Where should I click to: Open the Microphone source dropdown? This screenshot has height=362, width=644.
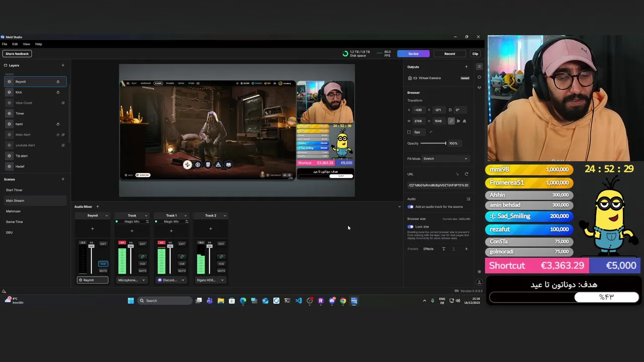132,280
